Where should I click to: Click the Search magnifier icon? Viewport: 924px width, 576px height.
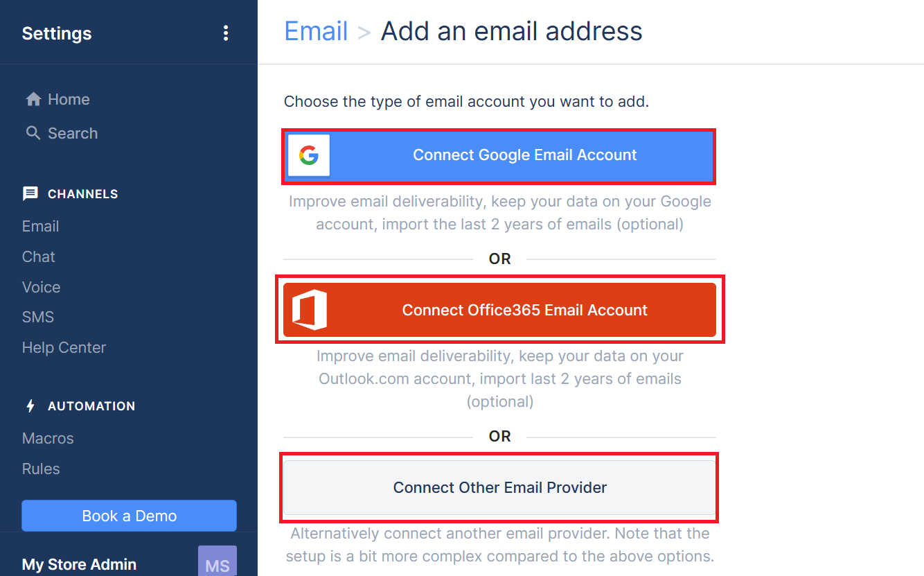coord(33,132)
